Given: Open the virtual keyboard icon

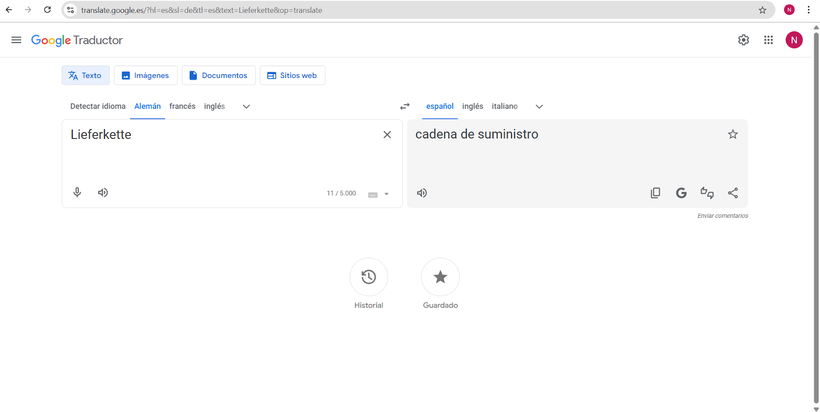Looking at the screenshot, I should click(x=373, y=194).
